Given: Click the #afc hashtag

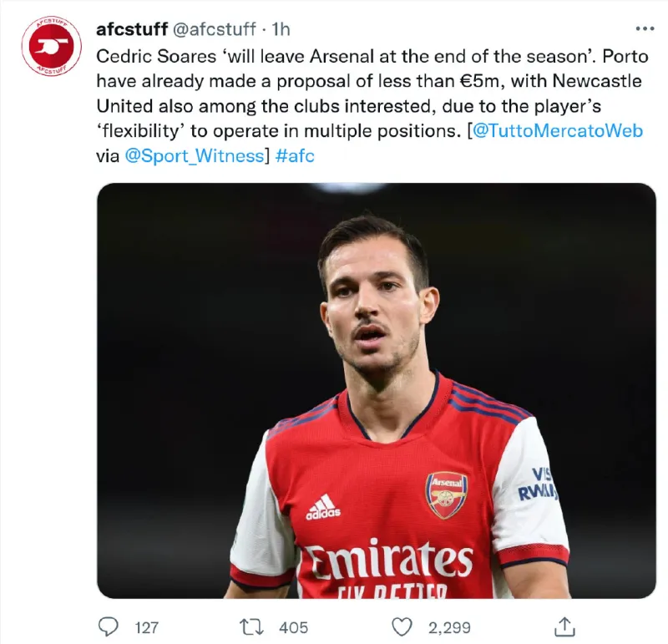Looking at the screenshot, I should 294,156.
